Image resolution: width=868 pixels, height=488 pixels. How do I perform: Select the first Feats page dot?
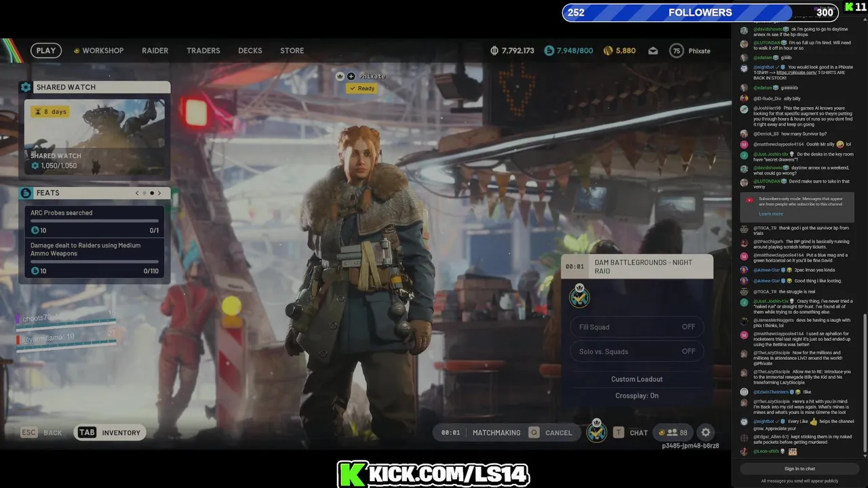144,193
